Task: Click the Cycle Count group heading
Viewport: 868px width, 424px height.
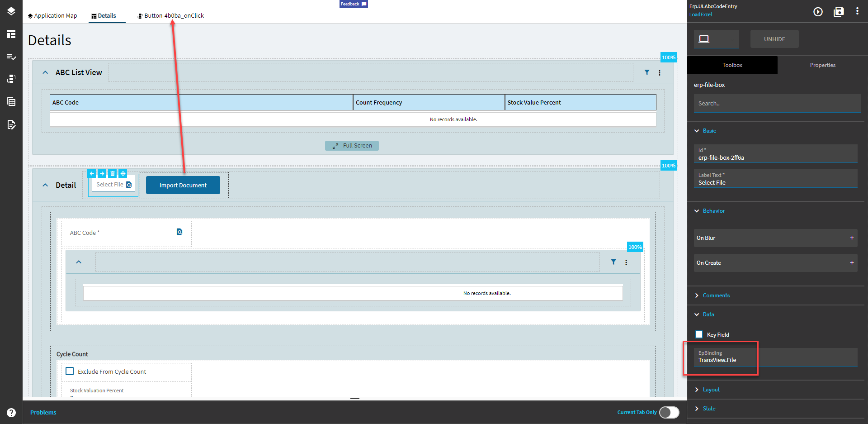Action: [72, 354]
